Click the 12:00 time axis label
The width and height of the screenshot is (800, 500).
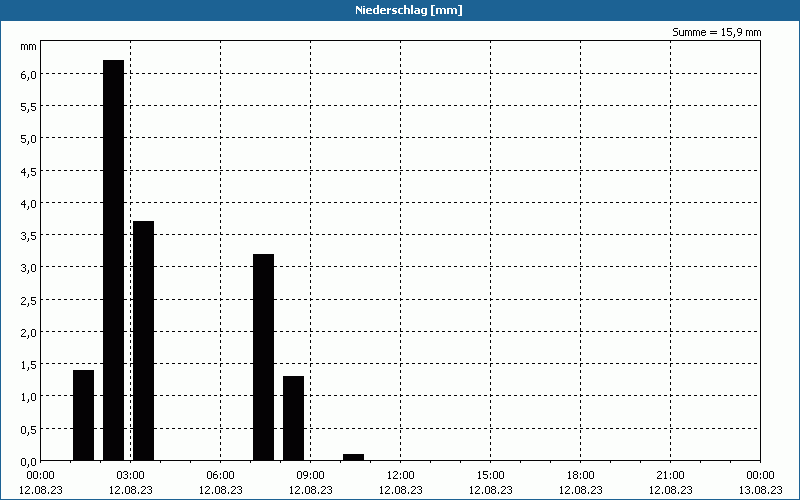(401, 476)
